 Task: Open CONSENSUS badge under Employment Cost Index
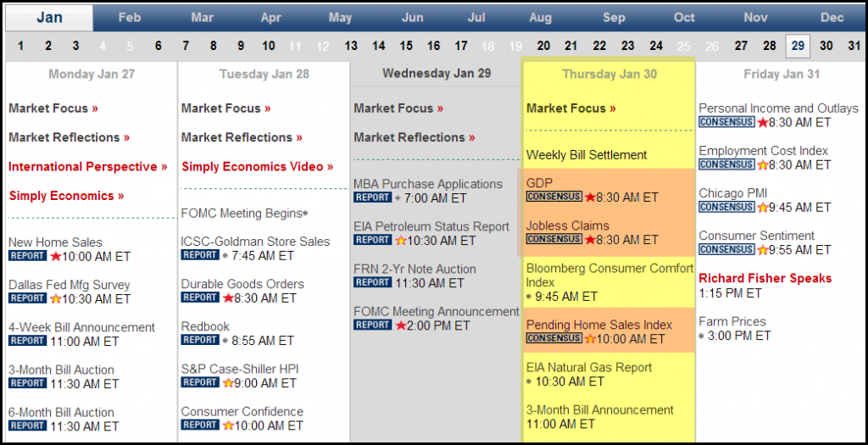[x=726, y=164]
